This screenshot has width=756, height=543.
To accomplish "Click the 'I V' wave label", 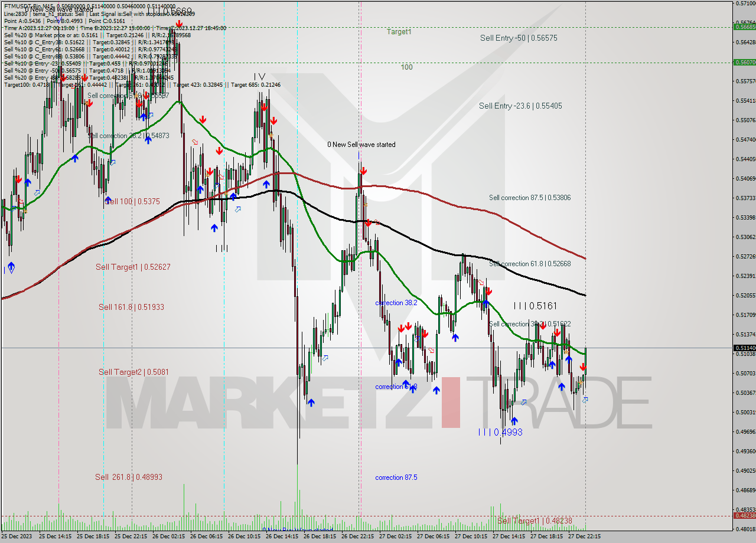I will point(259,77).
